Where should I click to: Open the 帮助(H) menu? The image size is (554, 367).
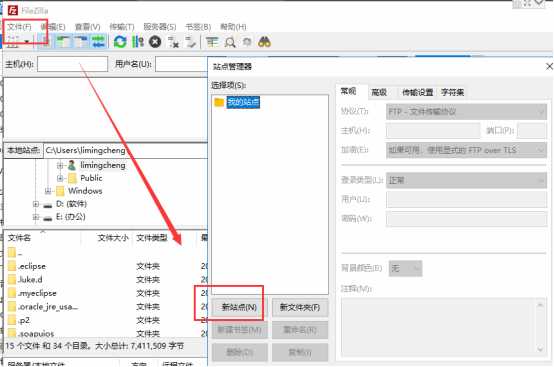(233, 27)
